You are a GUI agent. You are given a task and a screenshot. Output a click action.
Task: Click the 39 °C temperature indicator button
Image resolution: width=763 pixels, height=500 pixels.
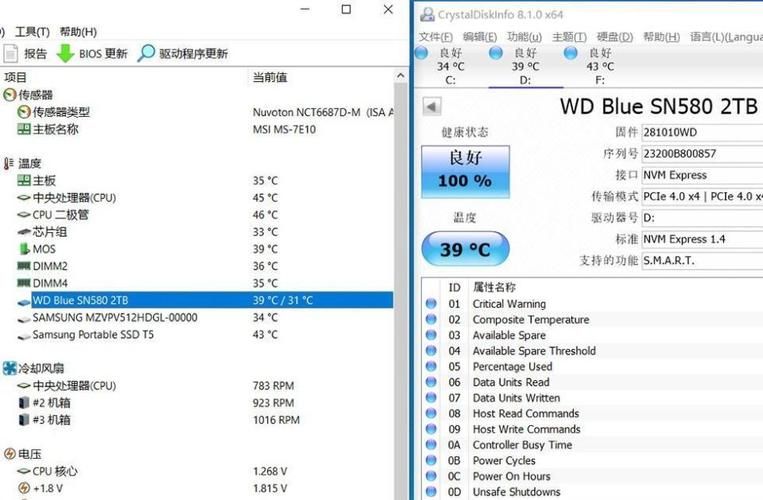coord(465,249)
